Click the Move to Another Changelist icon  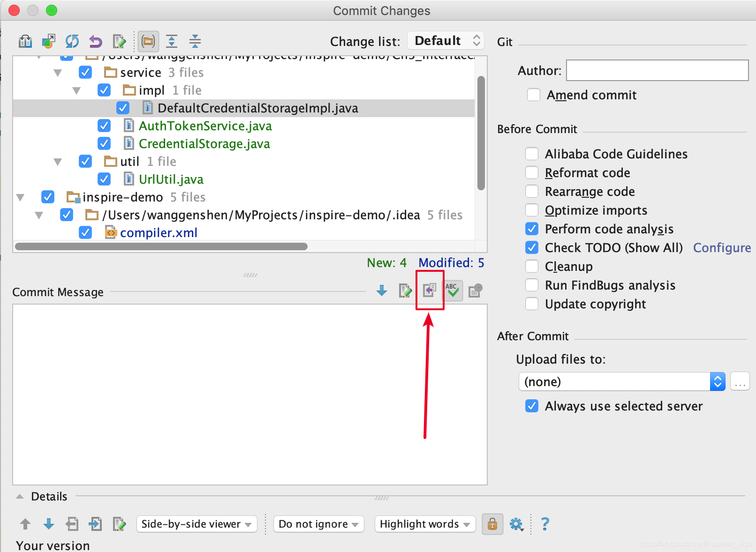49,41
